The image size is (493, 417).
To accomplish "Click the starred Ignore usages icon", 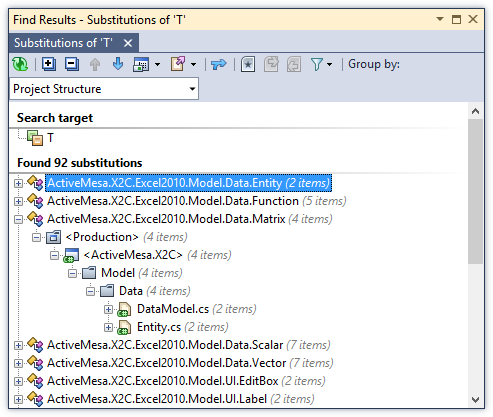I will 248,64.
